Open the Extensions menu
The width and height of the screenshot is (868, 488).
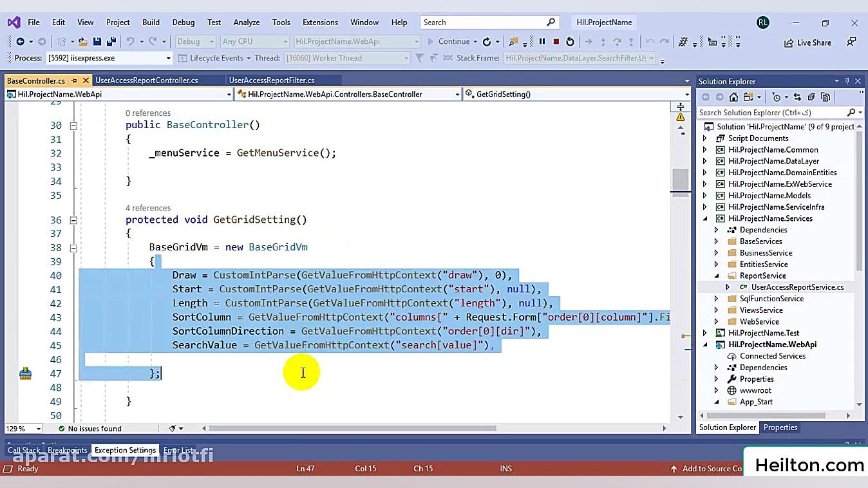pos(320,23)
